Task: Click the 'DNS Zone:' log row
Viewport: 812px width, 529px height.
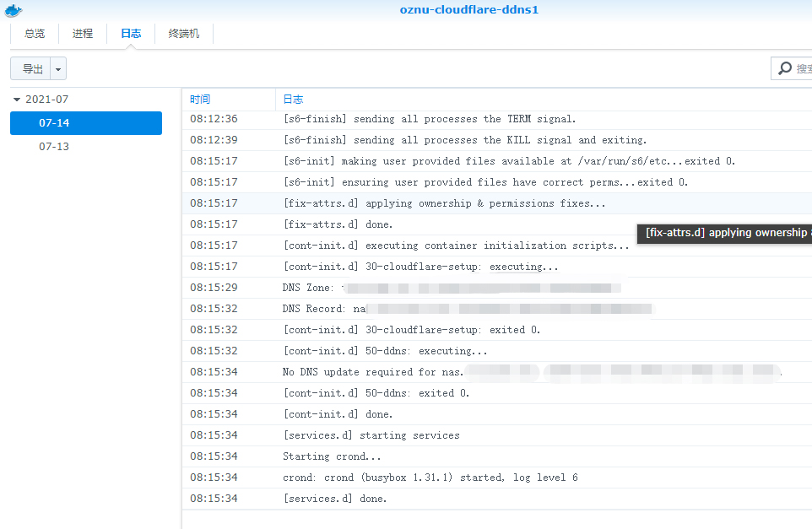Action: (497, 288)
